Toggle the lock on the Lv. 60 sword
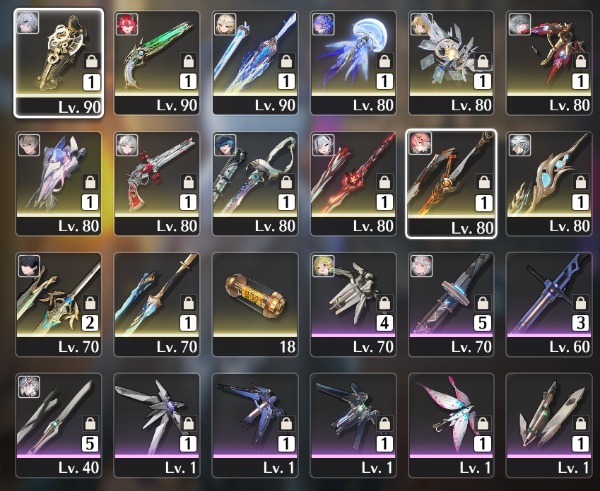 coord(580,303)
